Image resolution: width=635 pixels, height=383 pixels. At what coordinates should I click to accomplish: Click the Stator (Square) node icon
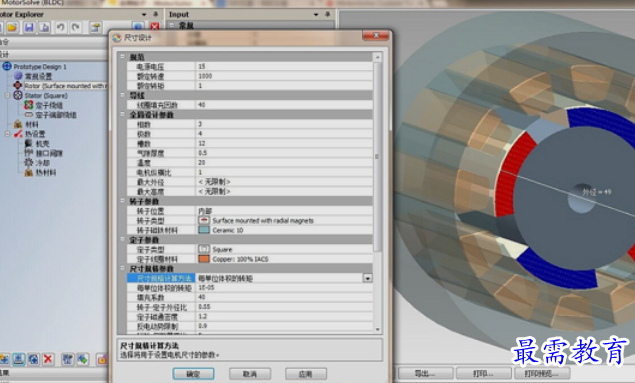pyautogui.click(x=17, y=95)
